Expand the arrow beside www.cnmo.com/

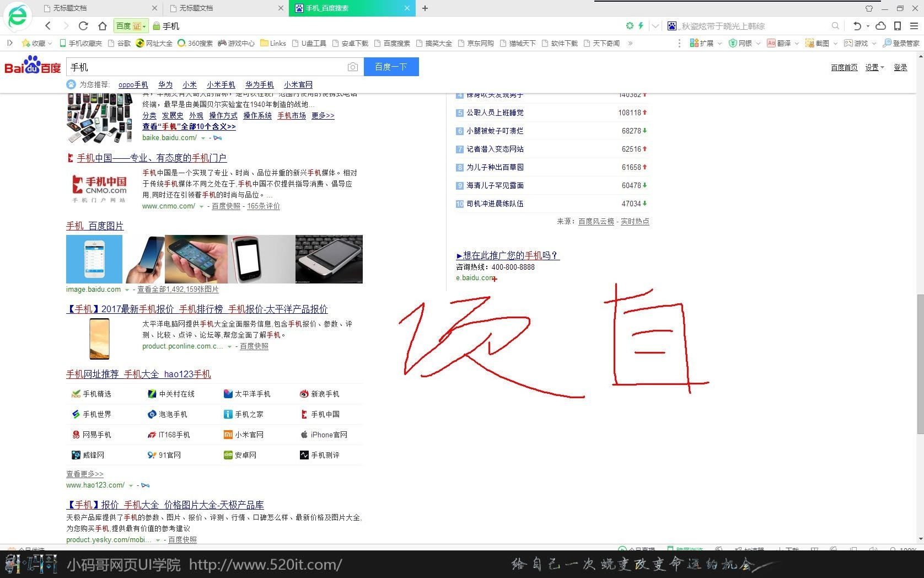tap(201, 206)
